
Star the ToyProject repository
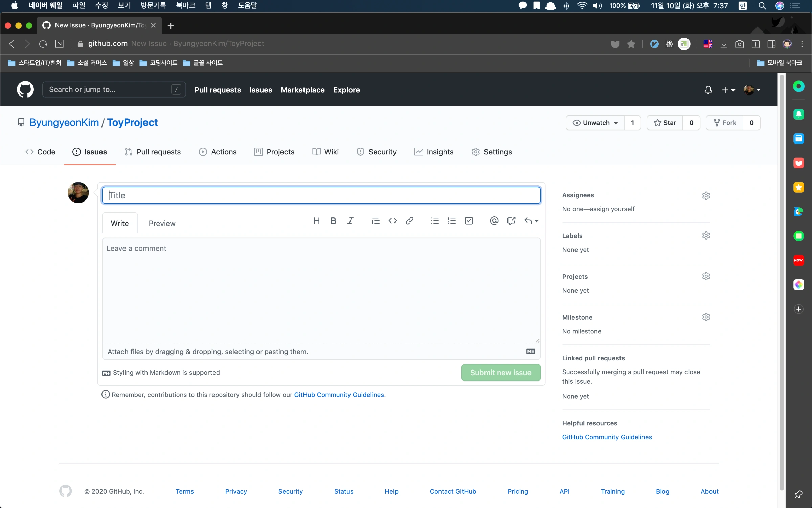pyautogui.click(x=665, y=123)
